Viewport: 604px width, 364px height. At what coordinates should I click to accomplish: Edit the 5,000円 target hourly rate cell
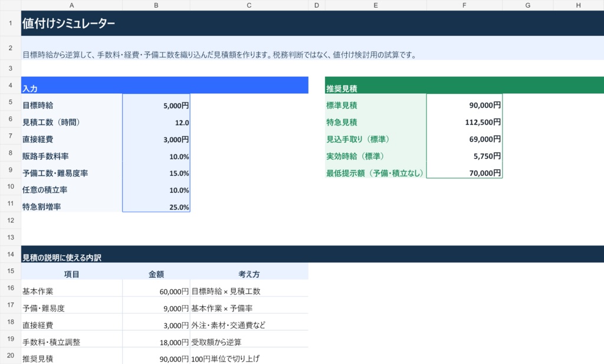pos(156,102)
